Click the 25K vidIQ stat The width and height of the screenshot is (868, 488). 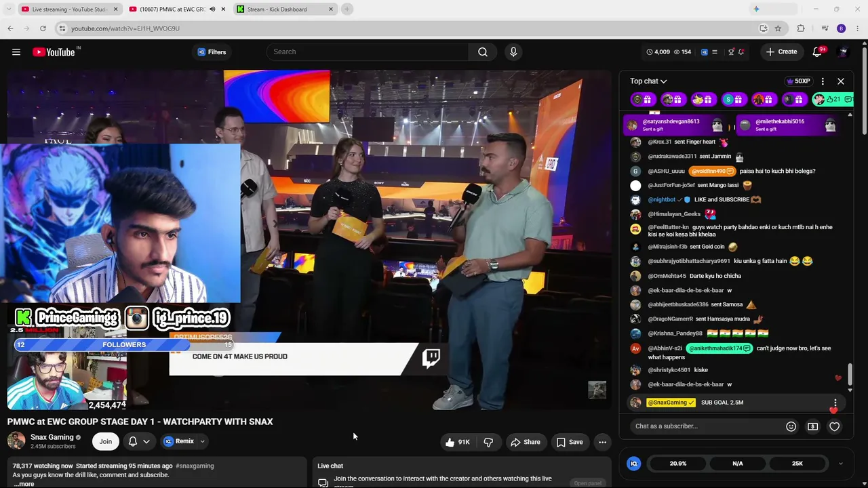click(797, 464)
